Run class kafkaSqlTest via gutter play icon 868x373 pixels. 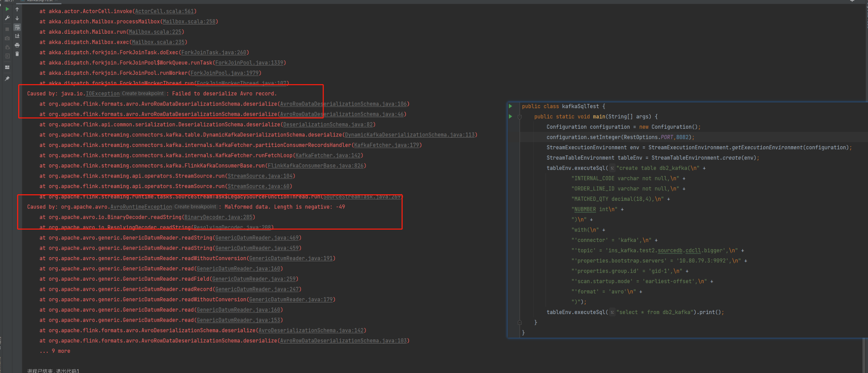tap(511, 106)
